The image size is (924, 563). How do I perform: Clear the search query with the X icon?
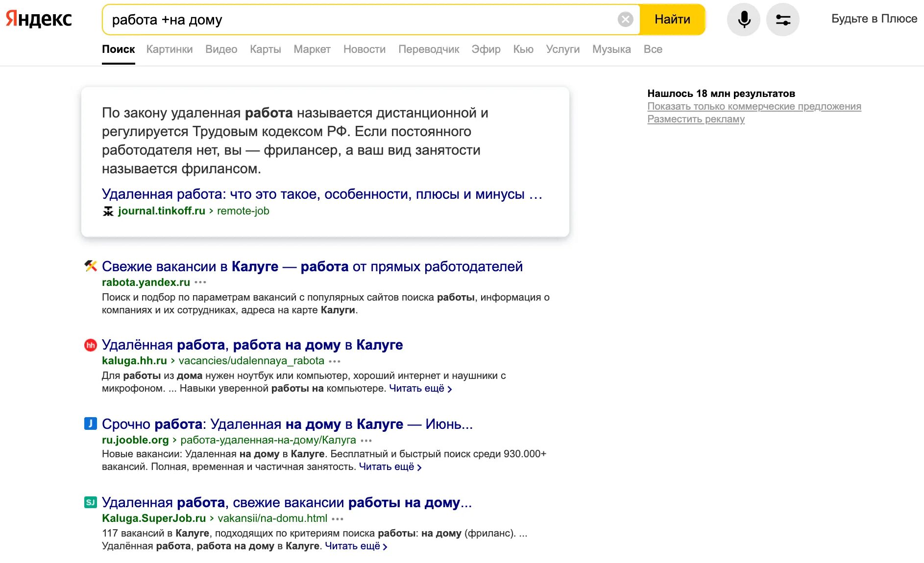coord(625,20)
